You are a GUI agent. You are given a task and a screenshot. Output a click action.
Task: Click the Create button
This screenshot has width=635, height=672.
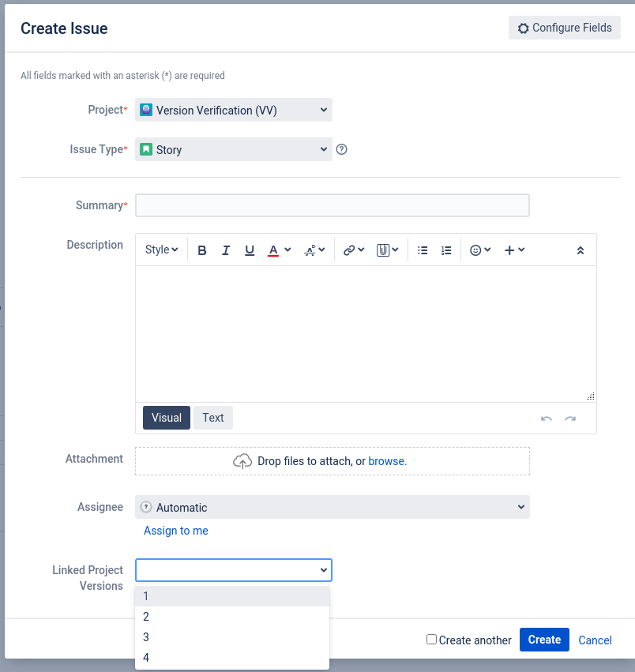(x=544, y=640)
